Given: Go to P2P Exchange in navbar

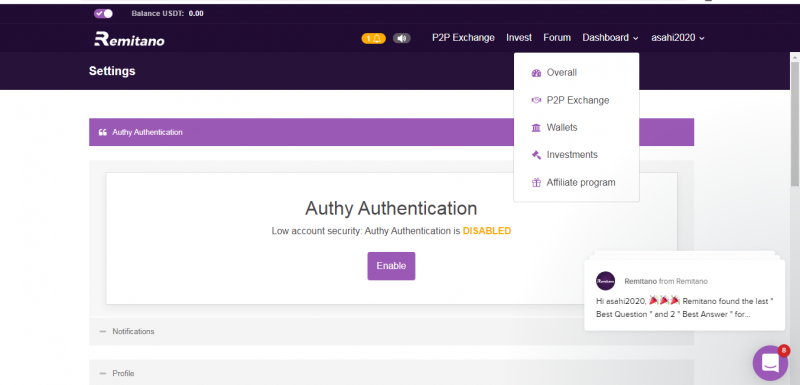Looking at the screenshot, I should (463, 38).
